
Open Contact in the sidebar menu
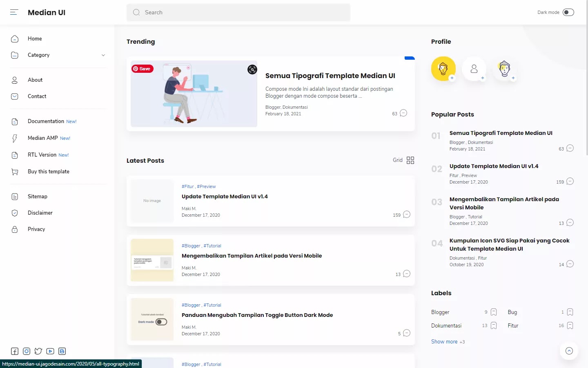pyautogui.click(x=37, y=96)
